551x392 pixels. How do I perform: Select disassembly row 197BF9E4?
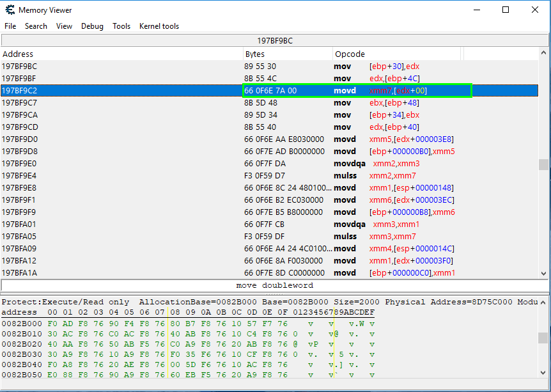coord(269,175)
